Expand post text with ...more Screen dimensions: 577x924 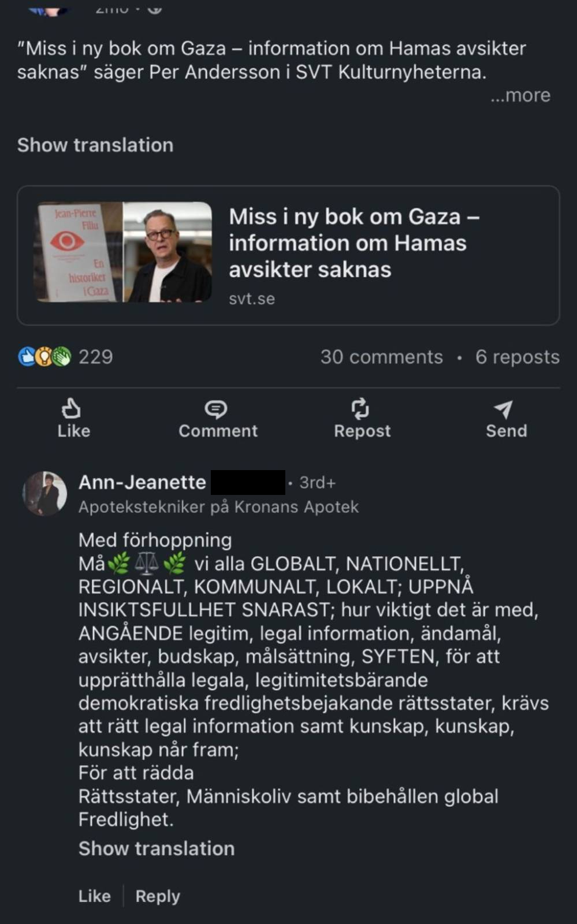click(520, 95)
